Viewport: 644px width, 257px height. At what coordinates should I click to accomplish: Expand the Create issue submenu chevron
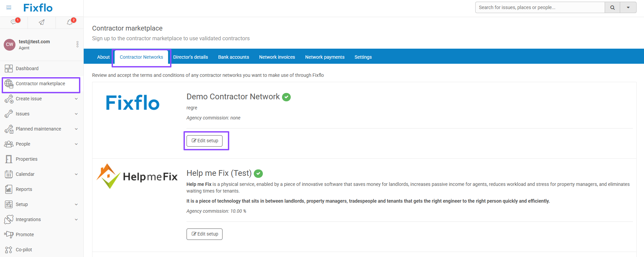(x=76, y=99)
